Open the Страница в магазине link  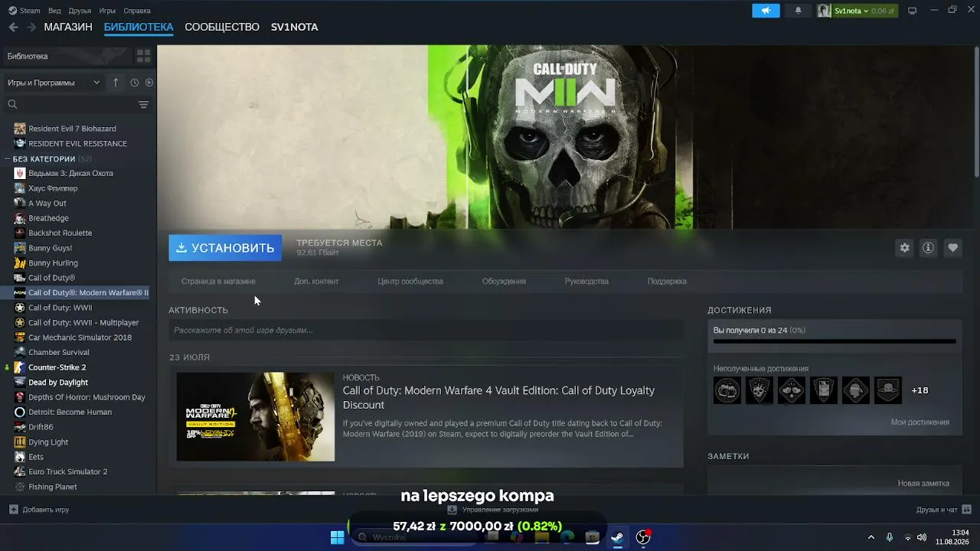pyautogui.click(x=218, y=282)
